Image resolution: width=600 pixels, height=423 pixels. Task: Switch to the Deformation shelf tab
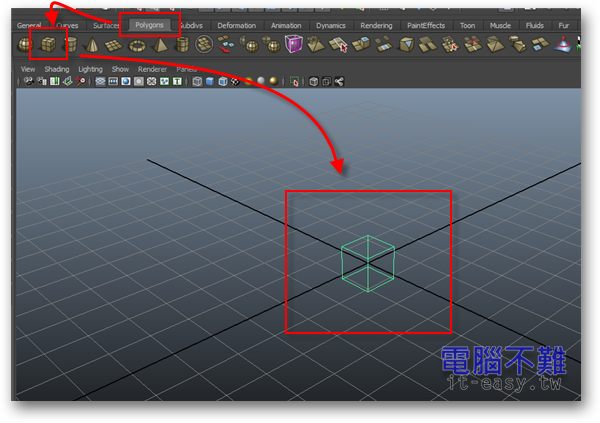click(236, 25)
